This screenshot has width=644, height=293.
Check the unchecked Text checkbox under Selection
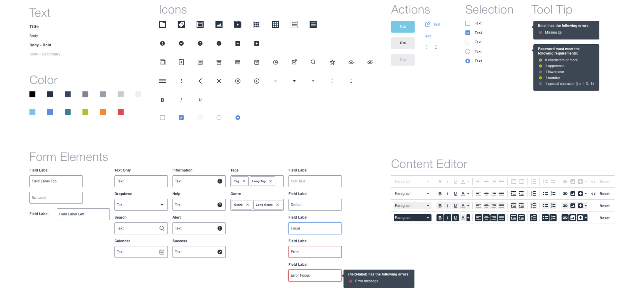468,23
